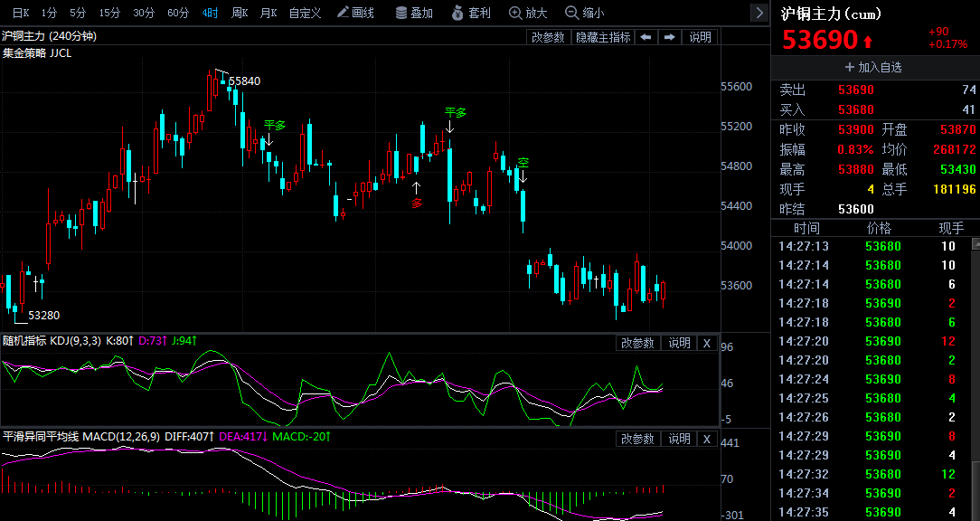Image resolution: width=980 pixels, height=521 pixels.
Task: Switch to the 60分 period tab
Action: coord(178,13)
